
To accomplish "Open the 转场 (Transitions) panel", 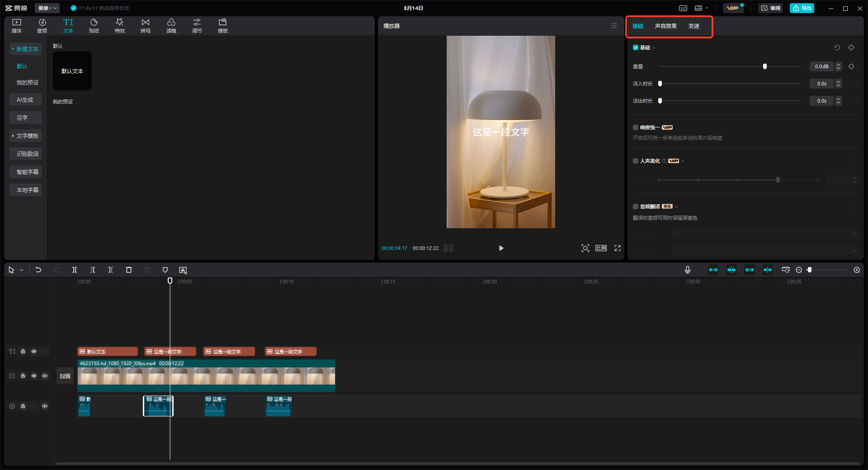I will (146, 26).
